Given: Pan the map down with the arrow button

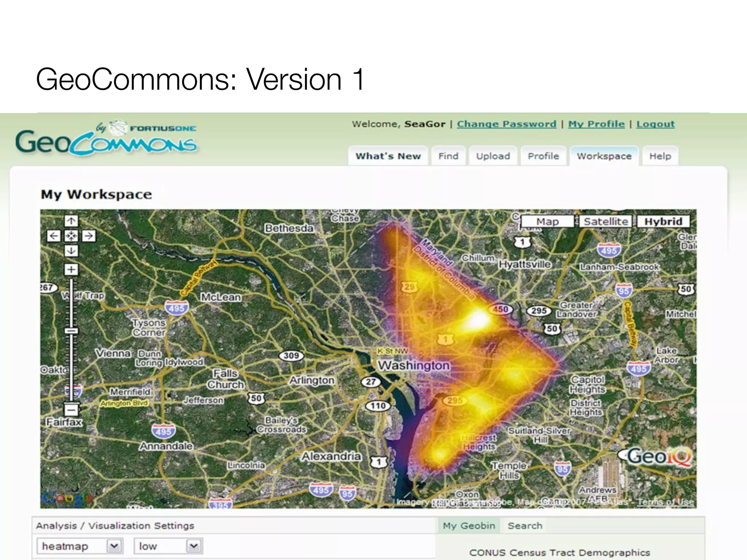Looking at the screenshot, I should pos(71,251).
